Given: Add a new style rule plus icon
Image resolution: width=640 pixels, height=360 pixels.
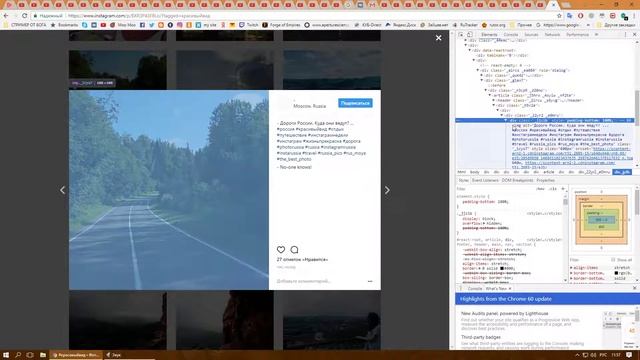Looking at the screenshot, I should pos(563,189).
